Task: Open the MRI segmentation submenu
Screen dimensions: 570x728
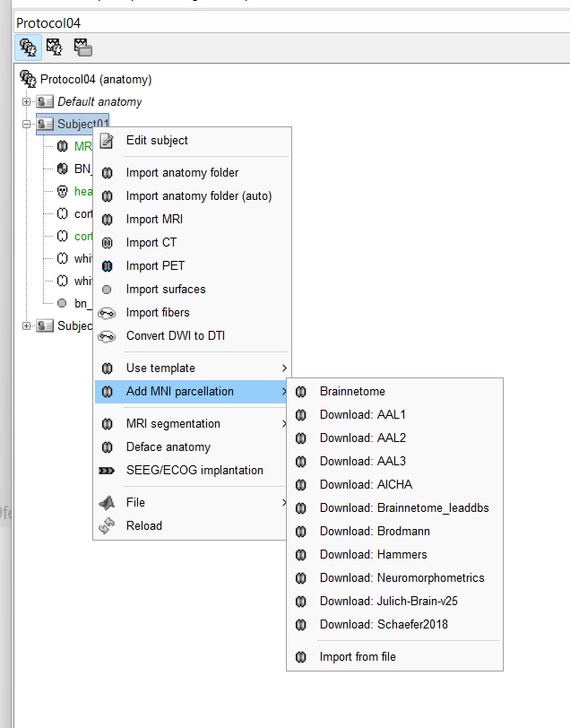Action: click(x=192, y=423)
